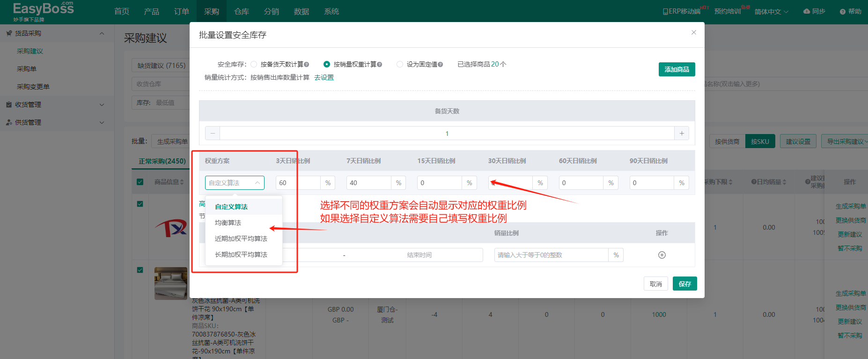
Task: Uncheck the second product row checkbox
Action: tap(140, 270)
